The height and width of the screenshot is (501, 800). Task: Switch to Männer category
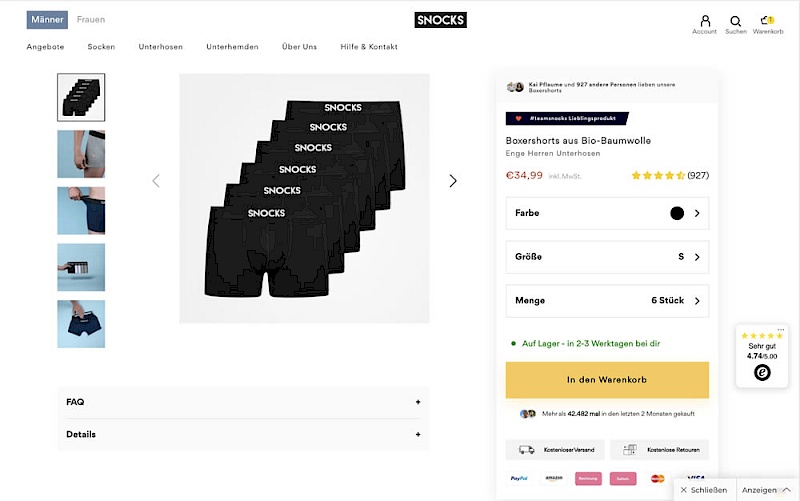point(47,20)
